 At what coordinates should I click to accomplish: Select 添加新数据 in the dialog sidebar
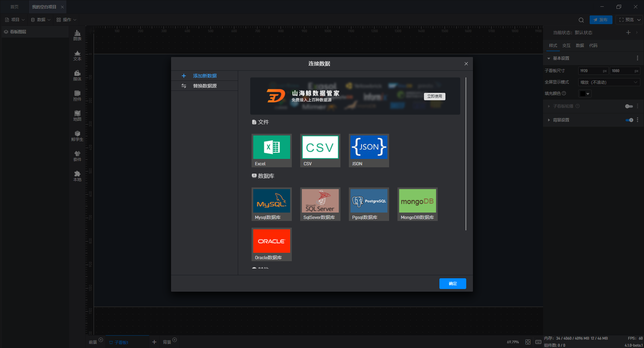[x=205, y=76]
